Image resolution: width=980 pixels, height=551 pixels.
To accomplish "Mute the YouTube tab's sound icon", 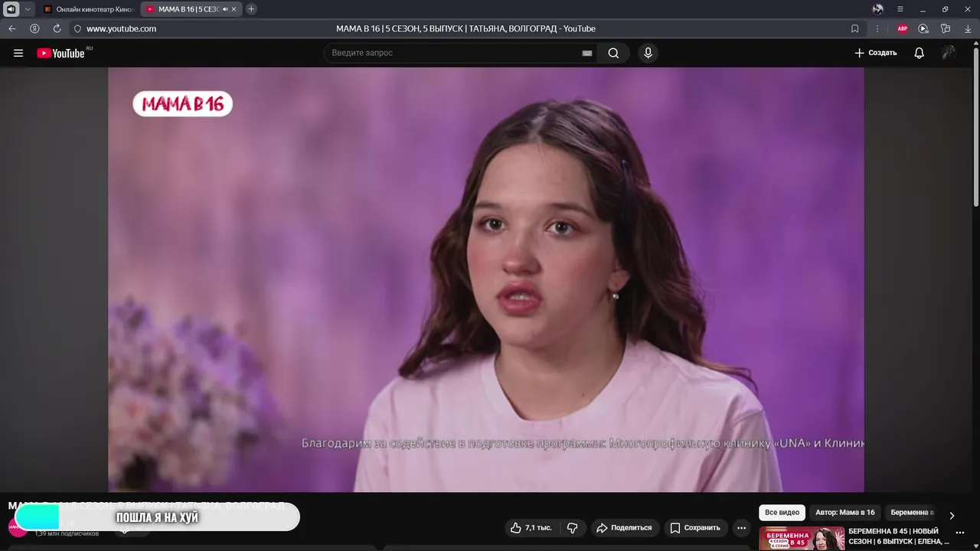I will 225,9.
